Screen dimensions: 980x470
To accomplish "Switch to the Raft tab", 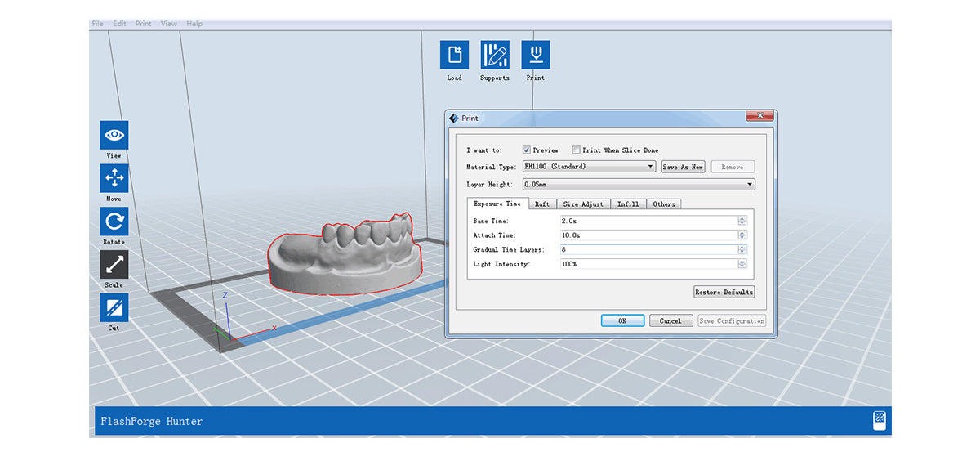I will pyautogui.click(x=541, y=204).
